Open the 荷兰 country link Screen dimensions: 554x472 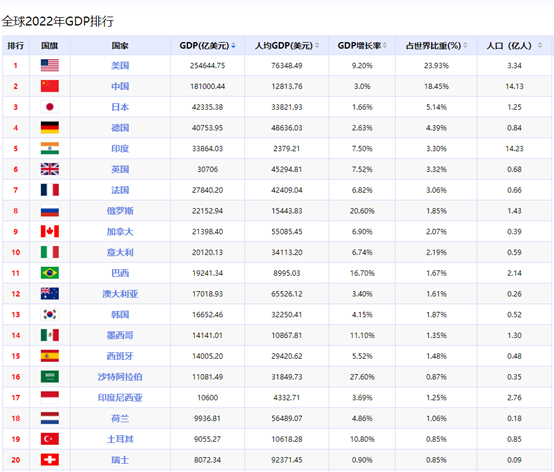(x=120, y=418)
